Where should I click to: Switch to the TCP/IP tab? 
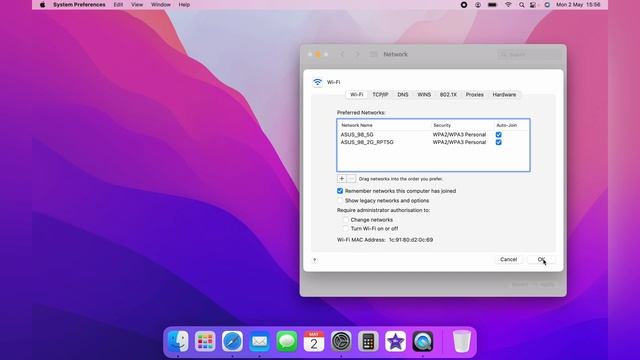tap(380, 95)
